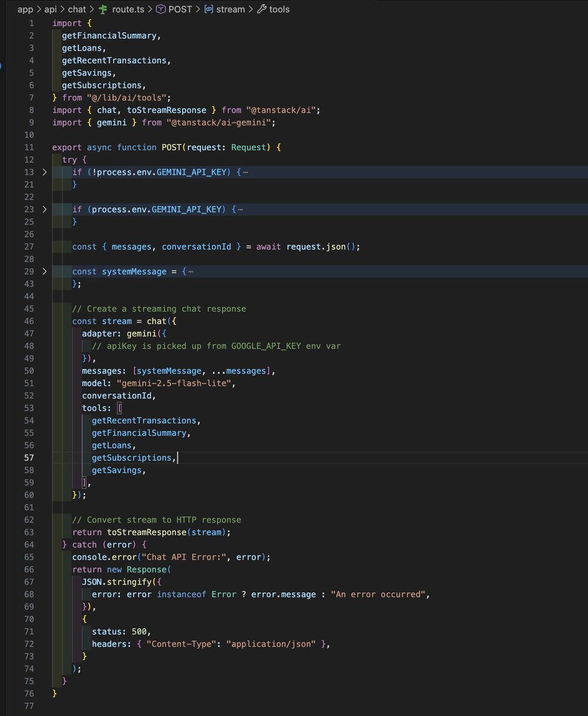
Task: Click the route.ts file icon in breadcrumb
Action: 104,9
